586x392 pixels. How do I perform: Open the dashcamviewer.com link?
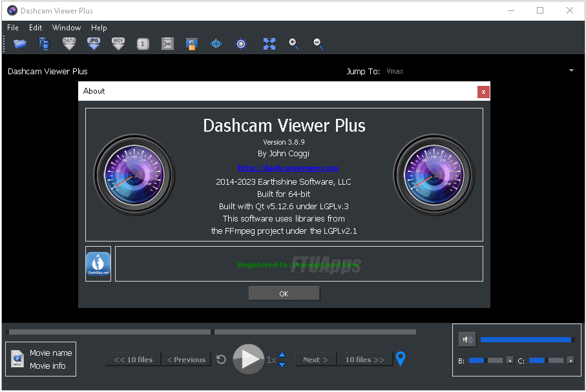(x=288, y=168)
